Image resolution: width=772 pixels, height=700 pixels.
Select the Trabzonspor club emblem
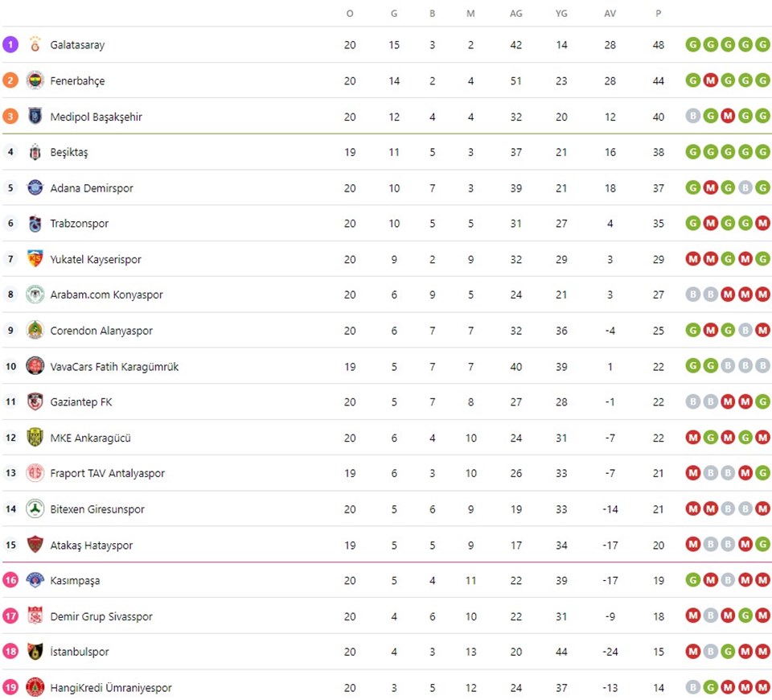pos(35,224)
